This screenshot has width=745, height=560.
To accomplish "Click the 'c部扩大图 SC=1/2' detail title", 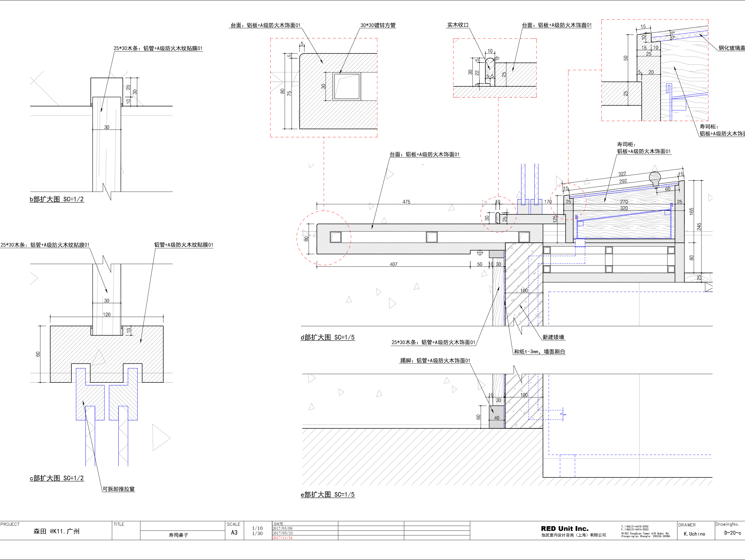I will coord(56,478).
